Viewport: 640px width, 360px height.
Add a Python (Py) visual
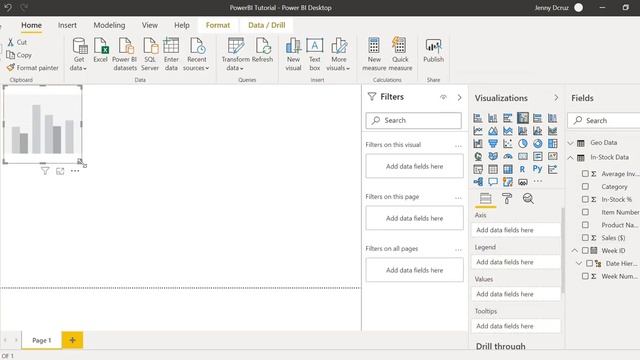point(538,169)
